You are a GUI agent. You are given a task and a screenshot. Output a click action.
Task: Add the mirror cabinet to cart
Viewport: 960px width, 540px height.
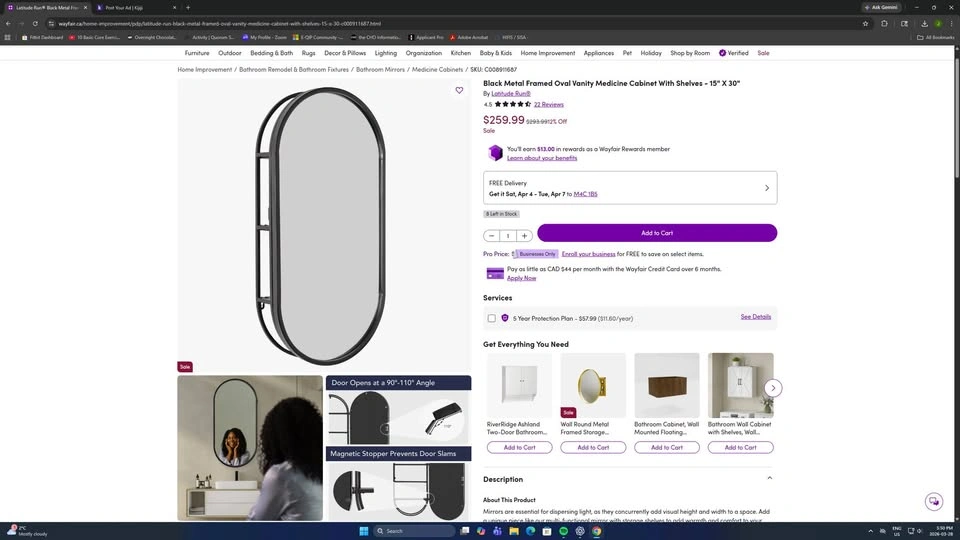click(x=657, y=233)
